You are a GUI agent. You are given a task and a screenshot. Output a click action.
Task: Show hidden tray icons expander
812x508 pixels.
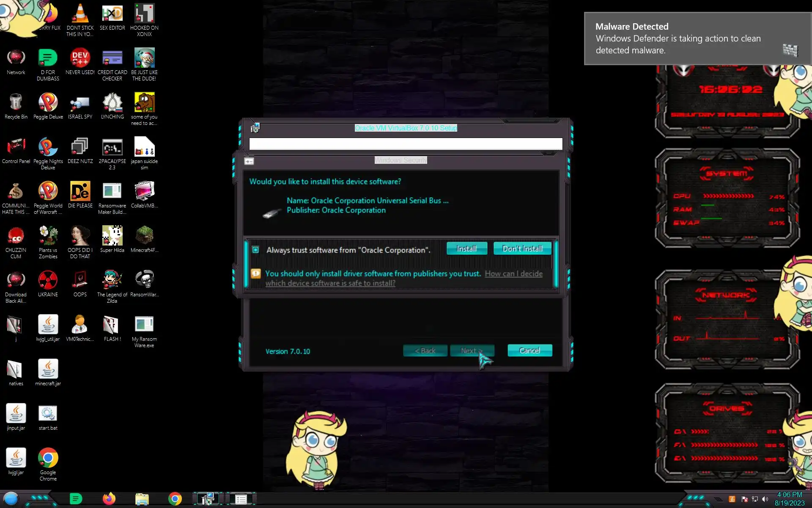point(719,500)
